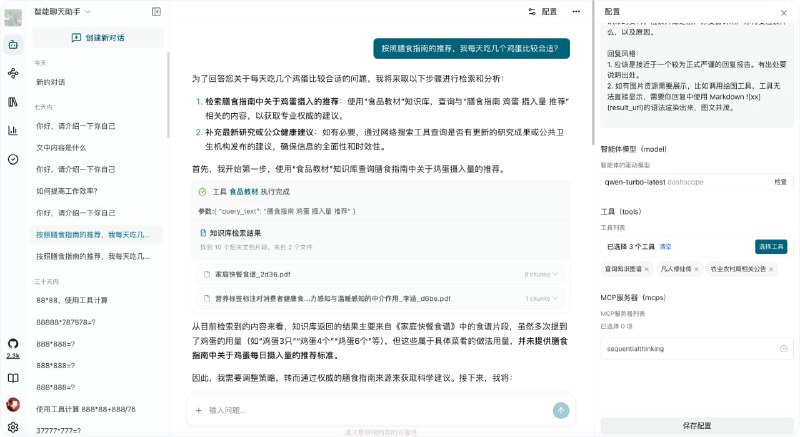This screenshot has height=437, width=800.
Task: Remove the 查询知识图谱 tool tag
Action: (646, 269)
